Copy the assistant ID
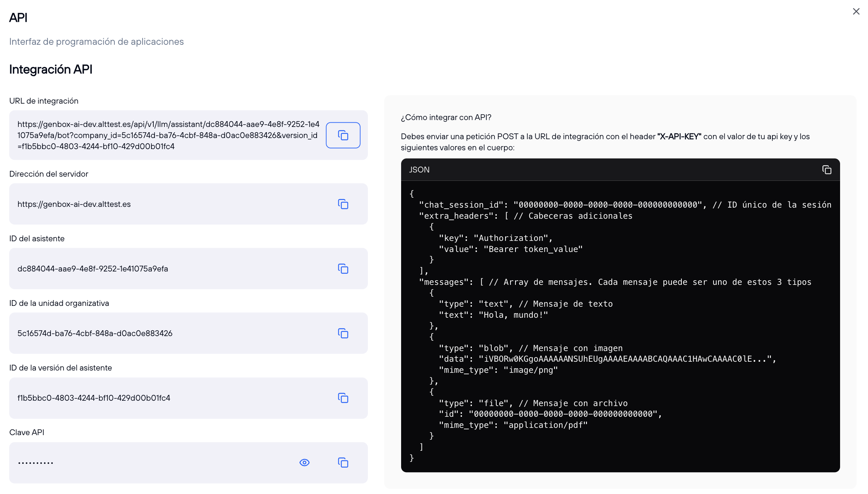Viewport: 868px width, 494px height. tap(343, 269)
